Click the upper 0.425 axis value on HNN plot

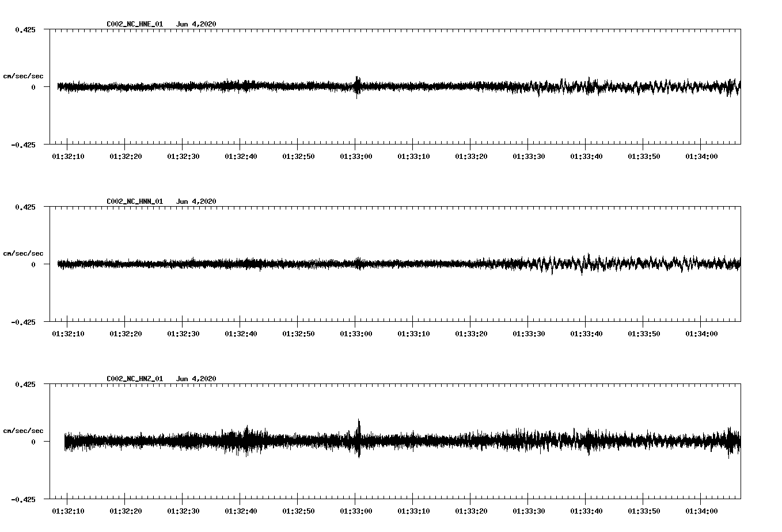pos(25,207)
